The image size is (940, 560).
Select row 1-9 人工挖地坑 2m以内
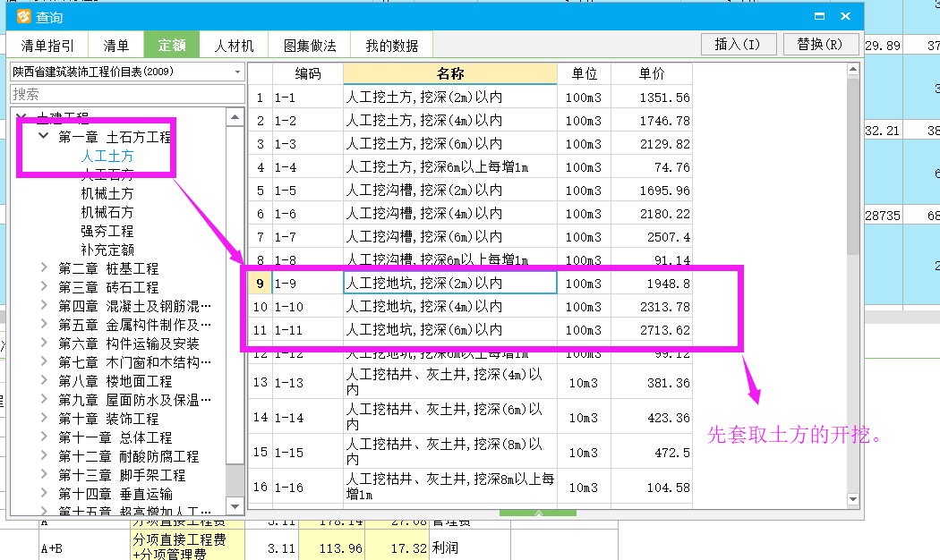click(x=470, y=284)
